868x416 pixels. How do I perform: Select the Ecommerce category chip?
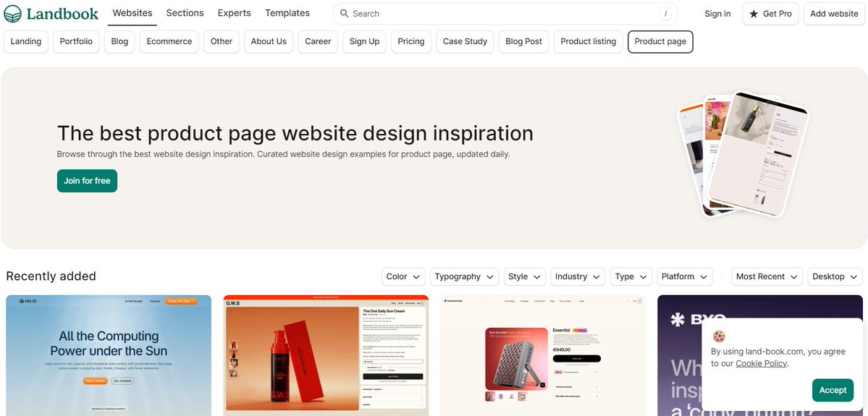[169, 41]
